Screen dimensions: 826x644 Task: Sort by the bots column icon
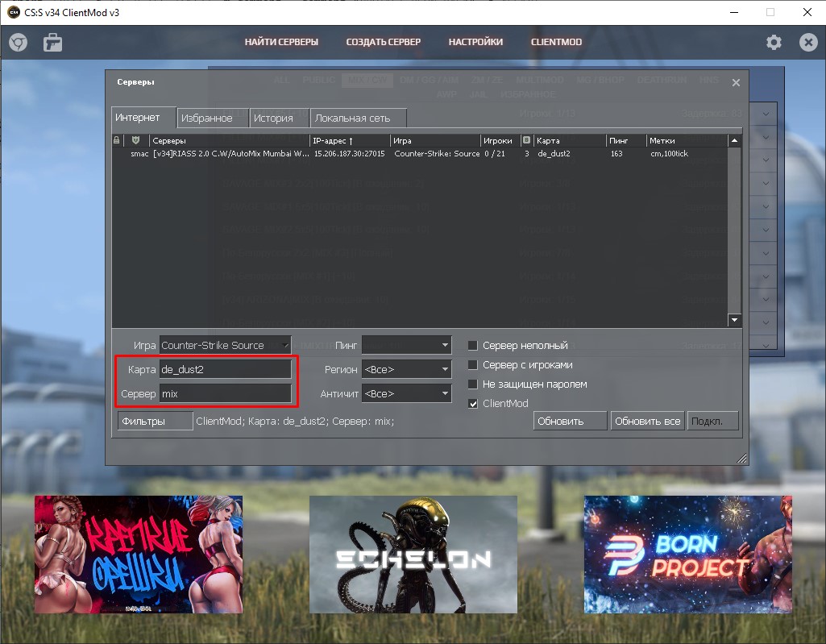click(x=526, y=140)
